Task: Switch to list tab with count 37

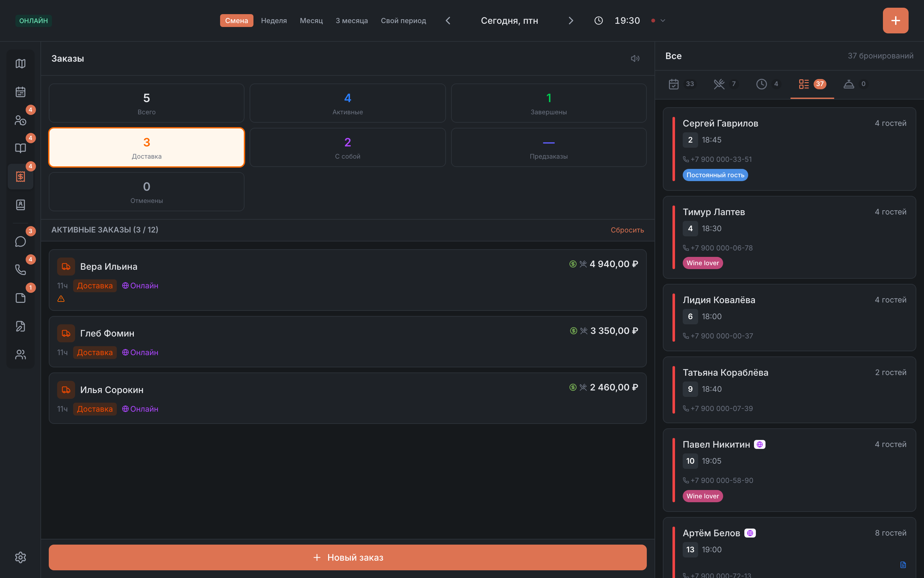Action: pyautogui.click(x=812, y=84)
